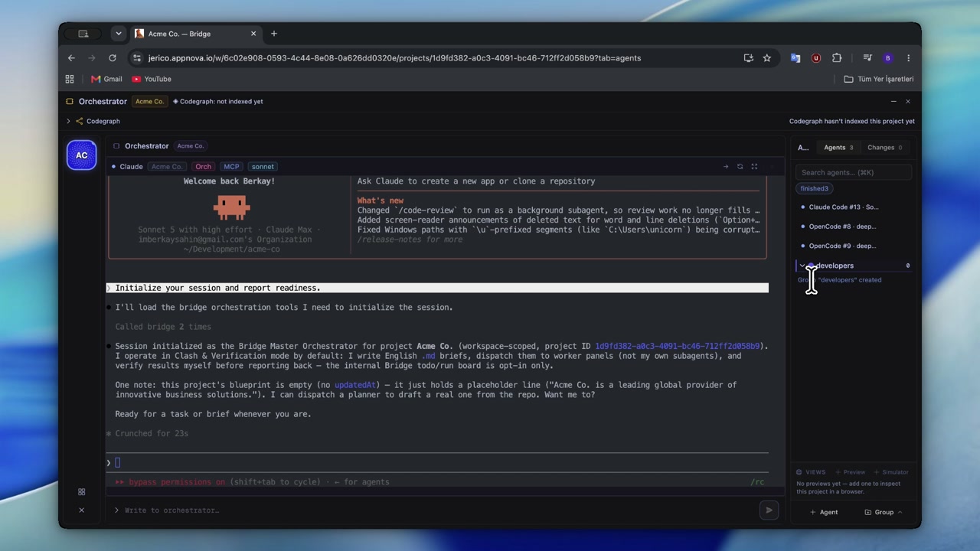Viewport: 980px width, 551px height.
Task: Expand the Codegraph section chevron
Action: point(68,121)
